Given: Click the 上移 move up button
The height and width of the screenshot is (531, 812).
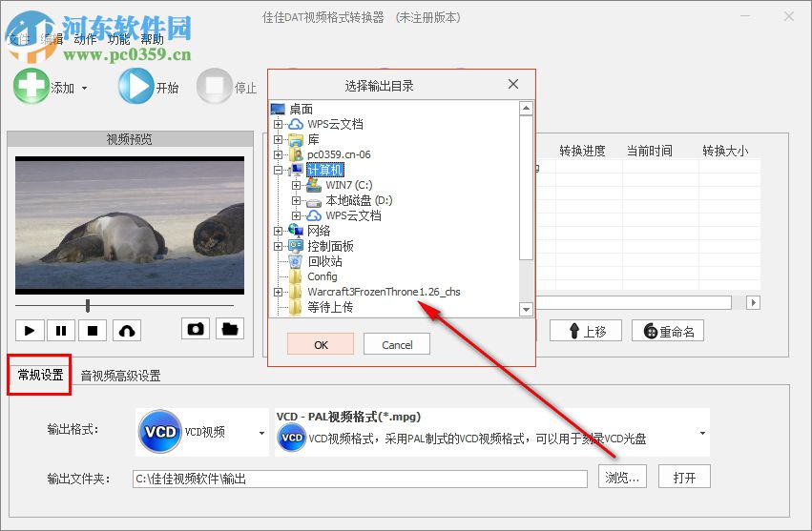Looking at the screenshot, I should [x=586, y=331].
